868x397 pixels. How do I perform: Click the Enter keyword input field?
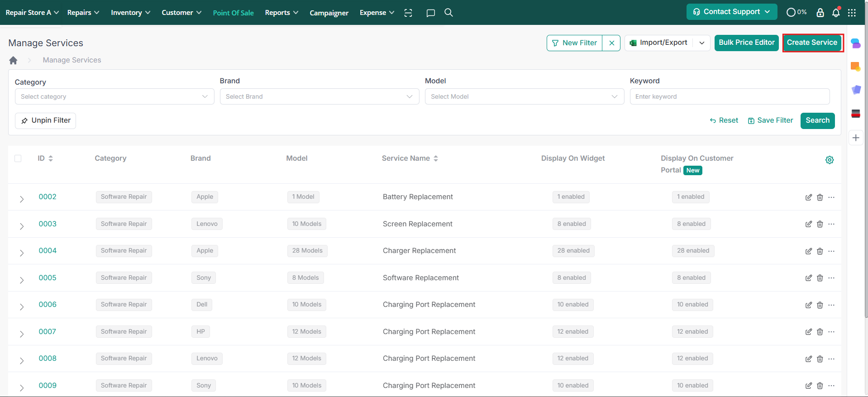pyautogui.click(x=729, y=96)
